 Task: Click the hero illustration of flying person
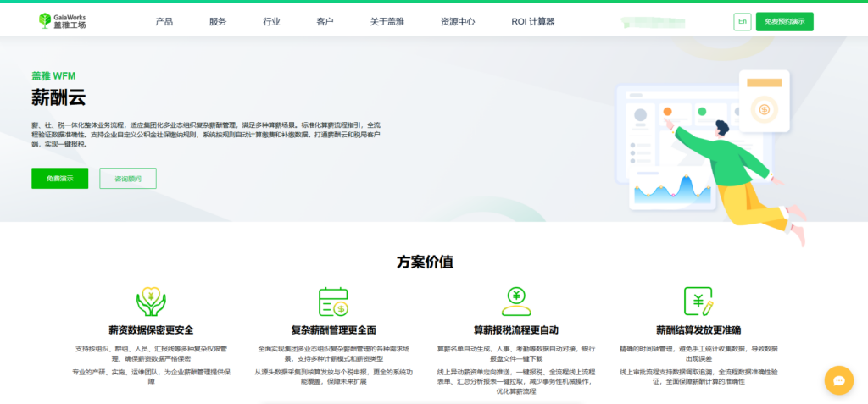pos(710,158)
